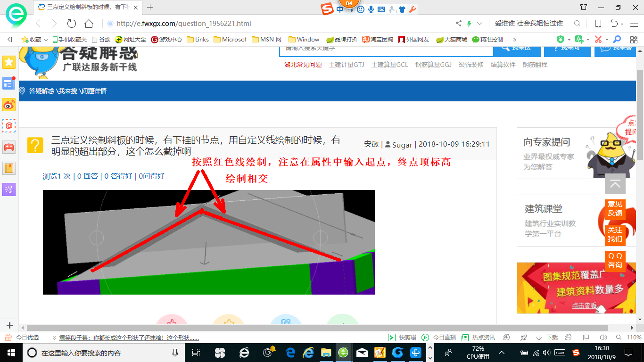The width and height of the screenshot is (644, 362).
Task: Click the browser forward arrow
Action: [x=54, y=24]
